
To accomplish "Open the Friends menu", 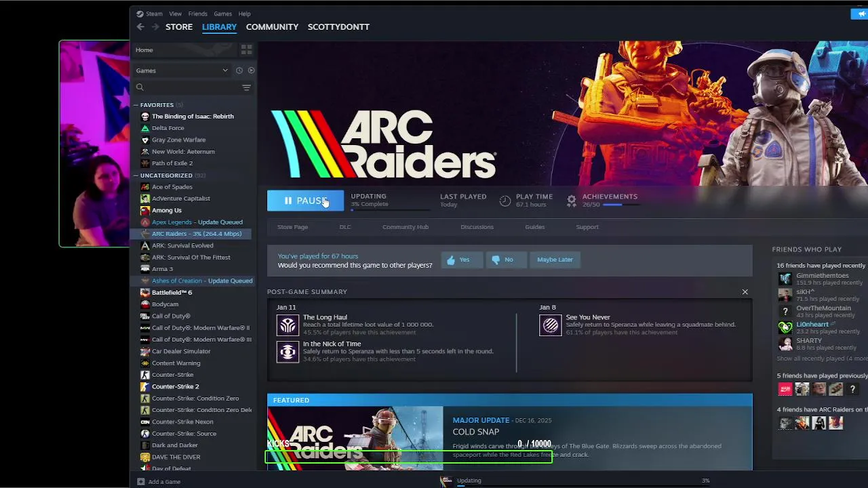I will [197, 14].
